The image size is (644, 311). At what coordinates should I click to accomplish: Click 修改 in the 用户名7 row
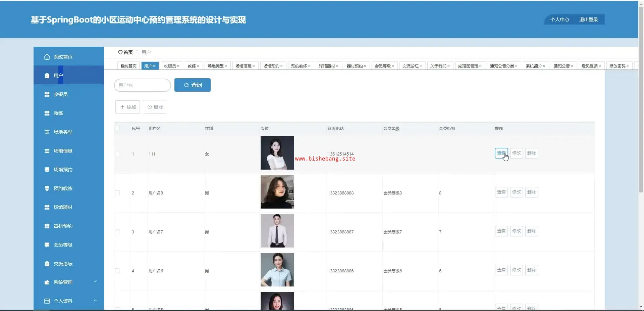click(517, 231)
